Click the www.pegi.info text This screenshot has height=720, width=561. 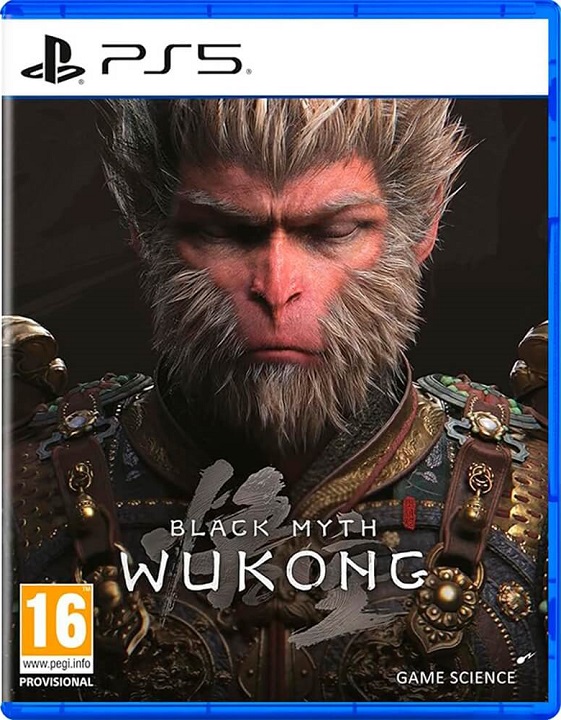point(56,664)
